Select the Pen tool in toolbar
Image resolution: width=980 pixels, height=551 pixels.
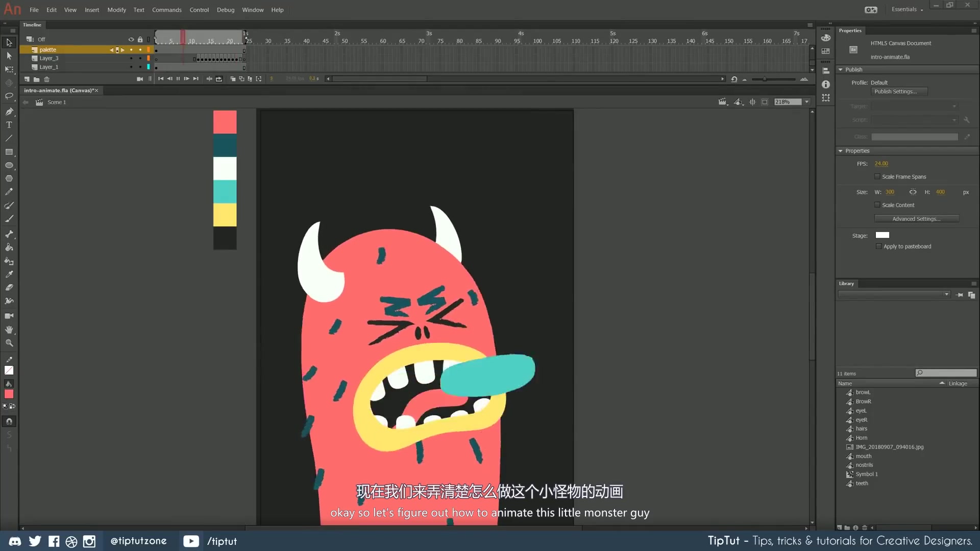tap(9, 111)
